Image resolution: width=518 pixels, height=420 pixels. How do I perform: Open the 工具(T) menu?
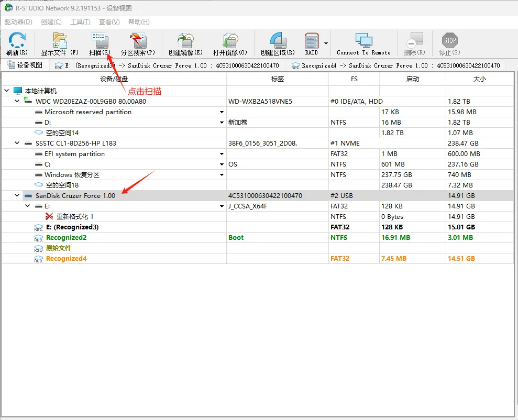pyautogui.click(x=80, y=22)
